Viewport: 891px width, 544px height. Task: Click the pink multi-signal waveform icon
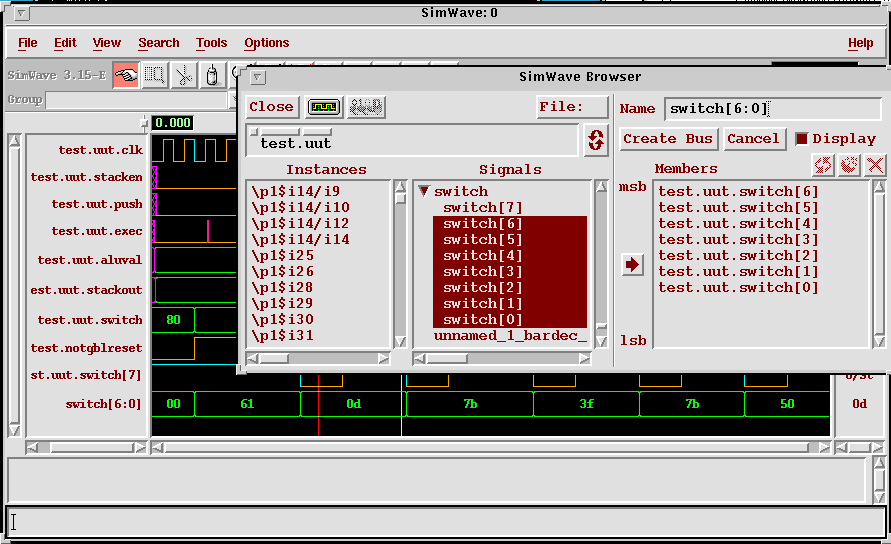[x=366, y=107]
